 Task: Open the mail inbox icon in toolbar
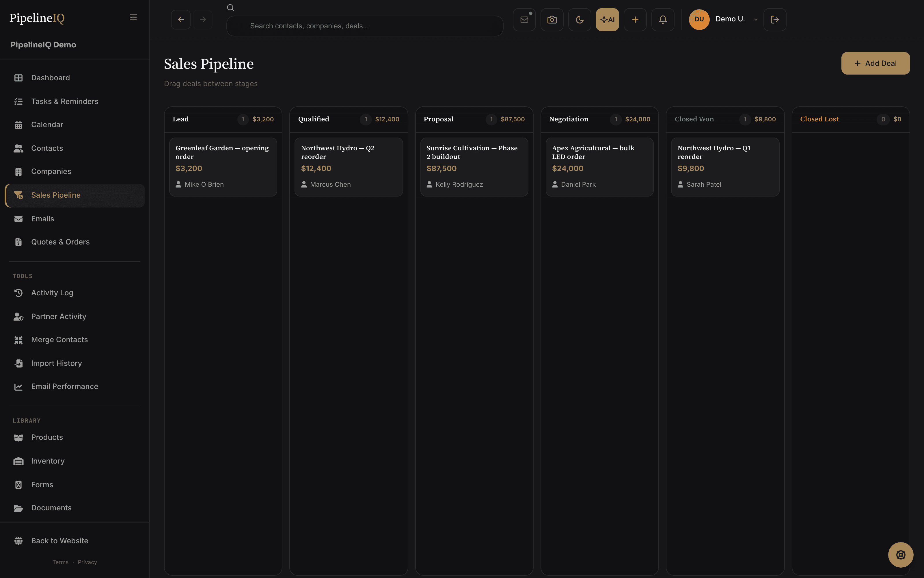(x=524, y=19)
